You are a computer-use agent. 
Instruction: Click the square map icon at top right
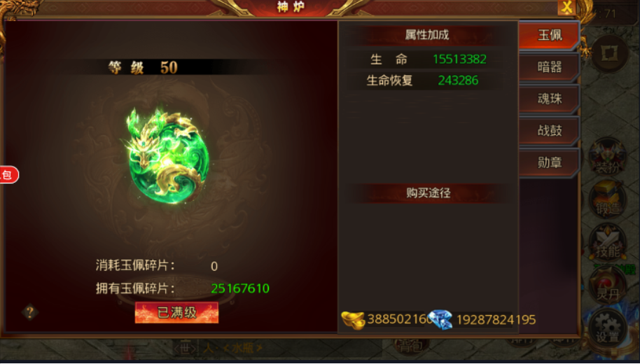point(609,54)
